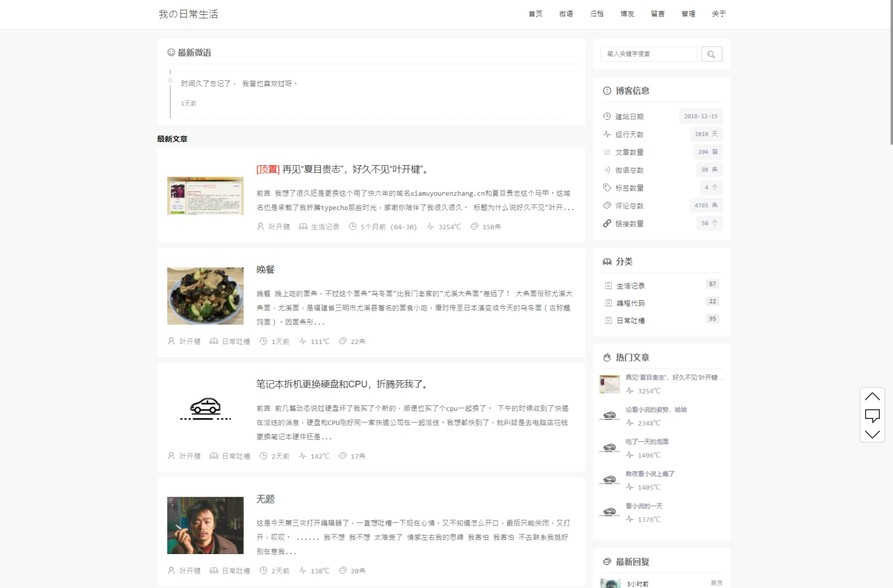
Task: Click the smiley icon beside 最新微语
Action: (x=171, y=53)
